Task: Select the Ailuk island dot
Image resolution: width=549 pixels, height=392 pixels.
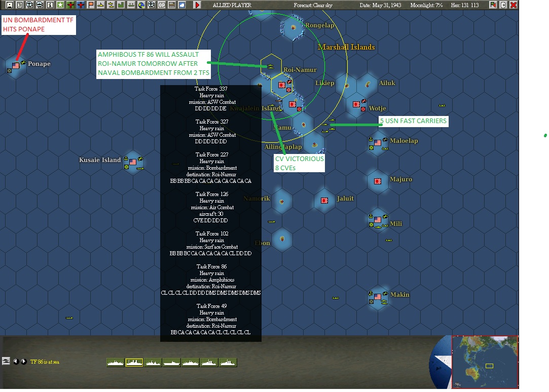Action: [368, 84]
